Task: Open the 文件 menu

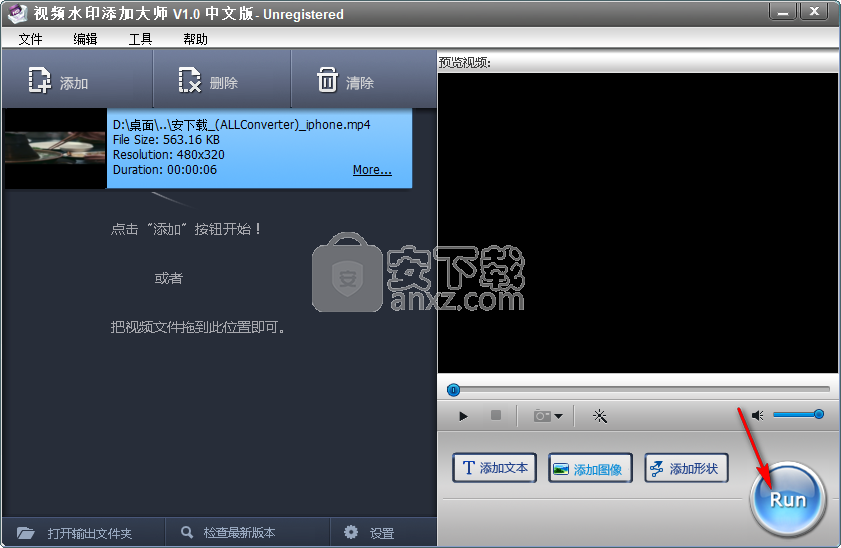Action: tap(30, 39)
